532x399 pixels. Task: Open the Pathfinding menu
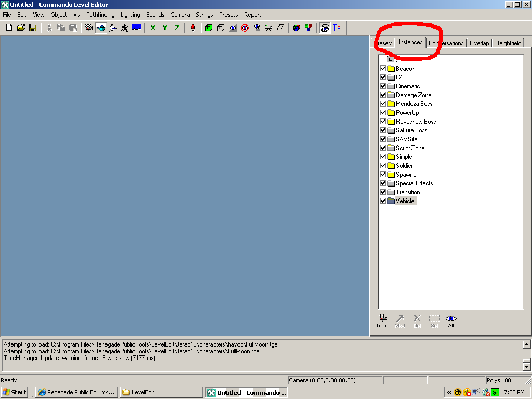(100, 15)
